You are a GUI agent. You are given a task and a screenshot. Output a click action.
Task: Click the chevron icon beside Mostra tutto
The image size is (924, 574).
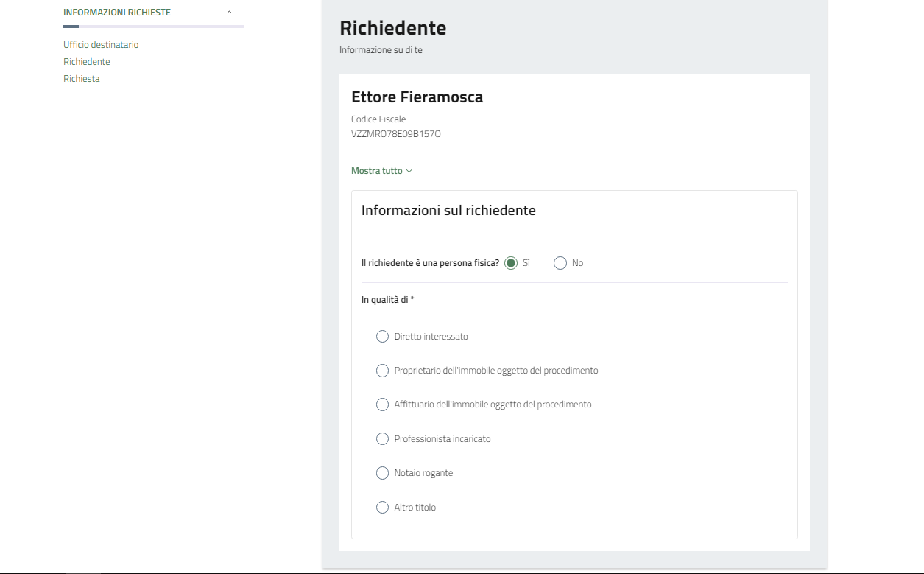pos(409,171)
